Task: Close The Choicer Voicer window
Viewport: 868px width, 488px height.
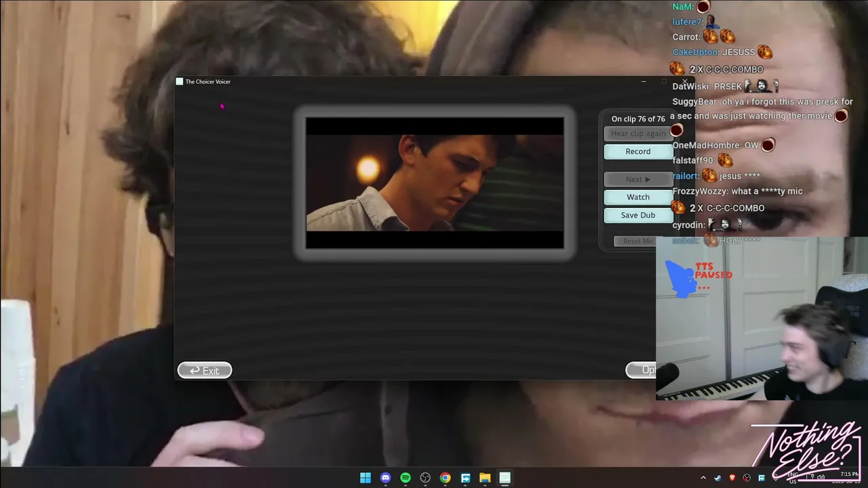Action: [x=684, y=81]
